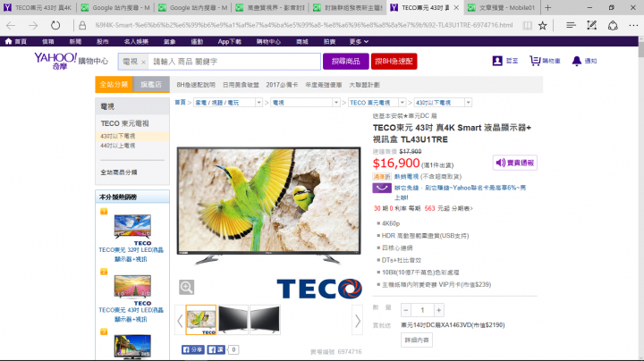Select the flagship store tab
The height and width of the screenshot is (361, 644).
tap(151, 85)
